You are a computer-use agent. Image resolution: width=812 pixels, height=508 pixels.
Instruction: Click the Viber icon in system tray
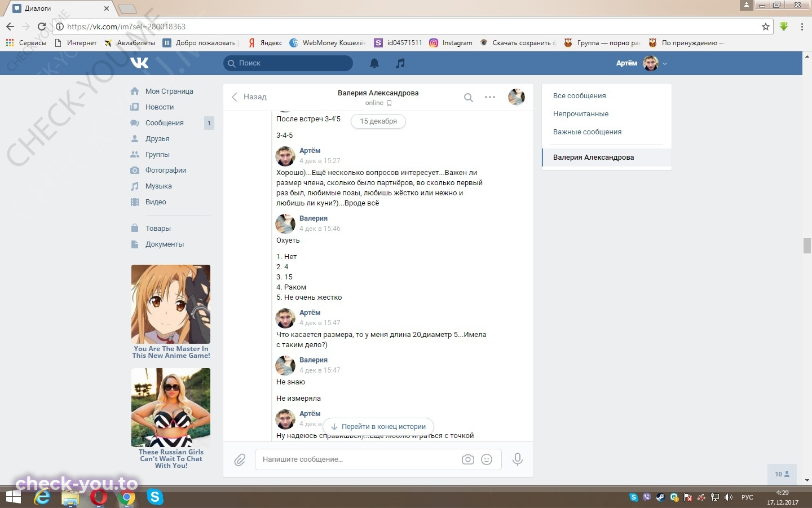[x=647, y=497]
